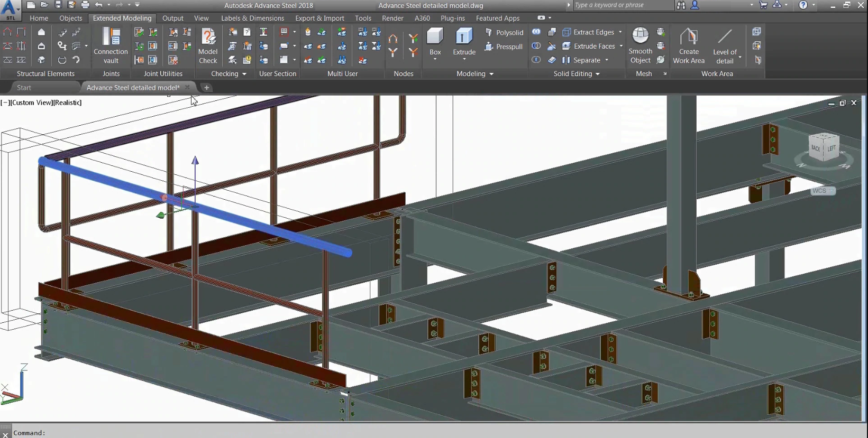
Task: Click the Extract Edges tool
Action: 588,32
